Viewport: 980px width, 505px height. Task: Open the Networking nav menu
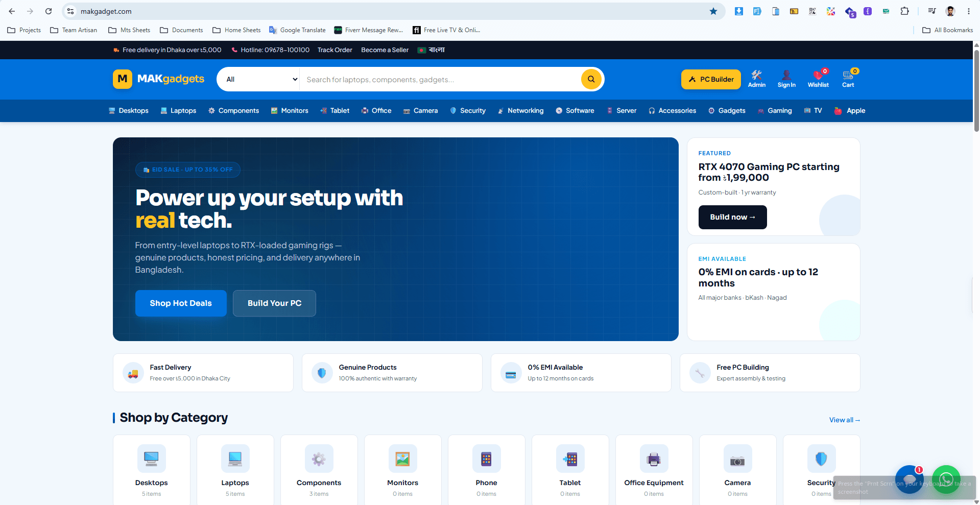520,111
